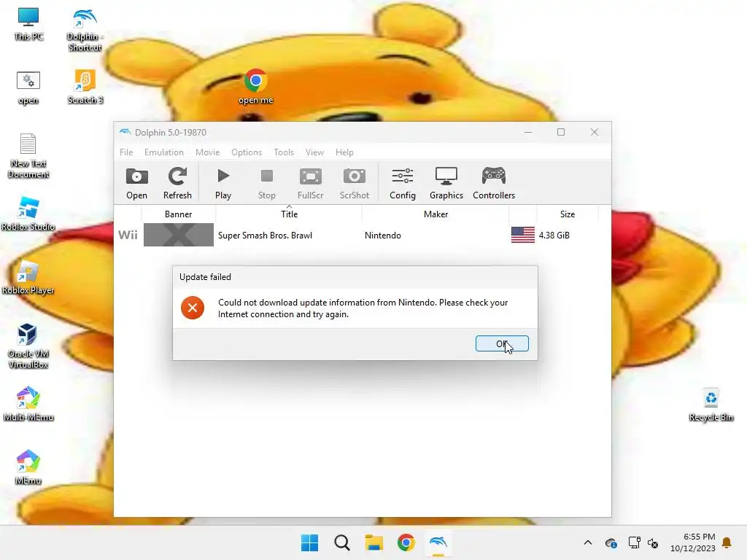Minimize the Dolphin window
Image resolution: width=747 pixels, height=560 pixels.
(x=528, y=133)
